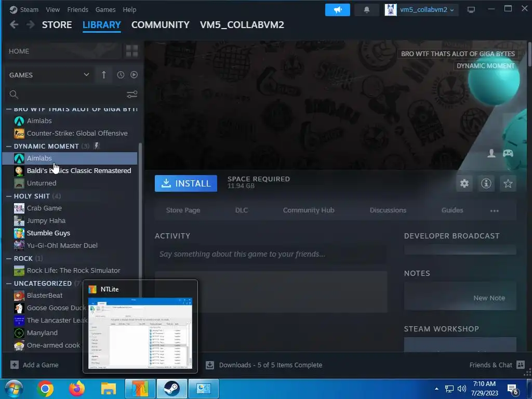Select Counter-Strike: Global Offensive

(70, 134)
